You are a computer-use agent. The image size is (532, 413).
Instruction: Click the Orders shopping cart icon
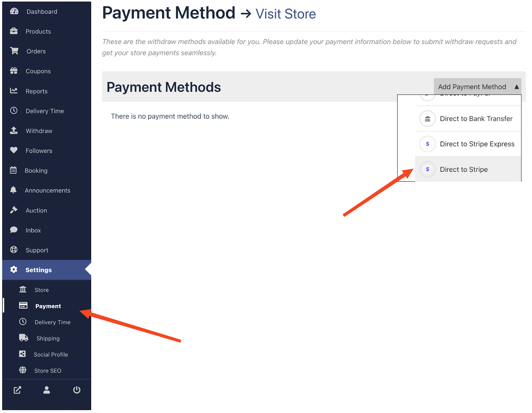pyautogui.click(x=14, y=51)
